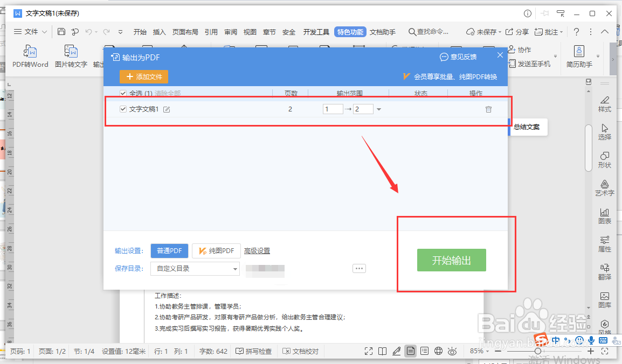Toggle 拼写检查 in status bar

pyautogui.click(x=253, y=351)
